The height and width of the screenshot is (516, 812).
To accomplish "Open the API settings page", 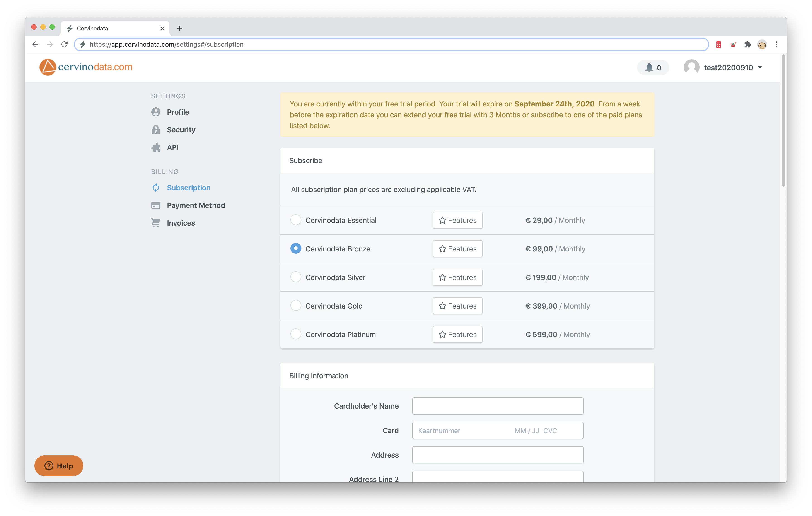I will click(x=173, y=147).
